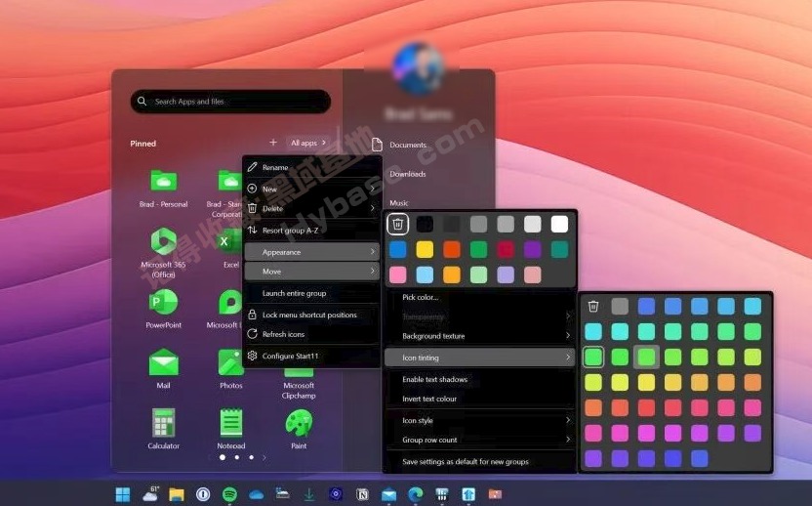Screen dimensions: 812x506
Task: Expand the Group row count submenu
Action: (479, 440)
